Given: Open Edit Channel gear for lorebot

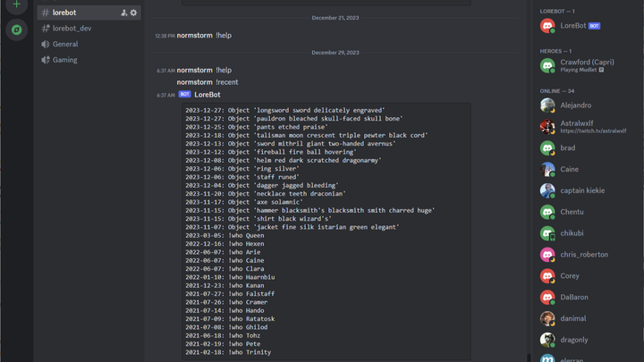Looking at the screenshot, I should coord(134,13).
